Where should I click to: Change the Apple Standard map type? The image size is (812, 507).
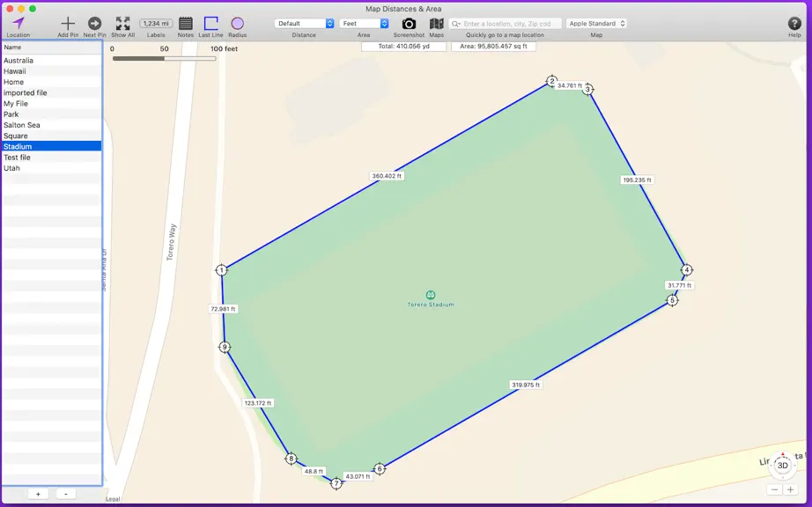coord(596,23)
